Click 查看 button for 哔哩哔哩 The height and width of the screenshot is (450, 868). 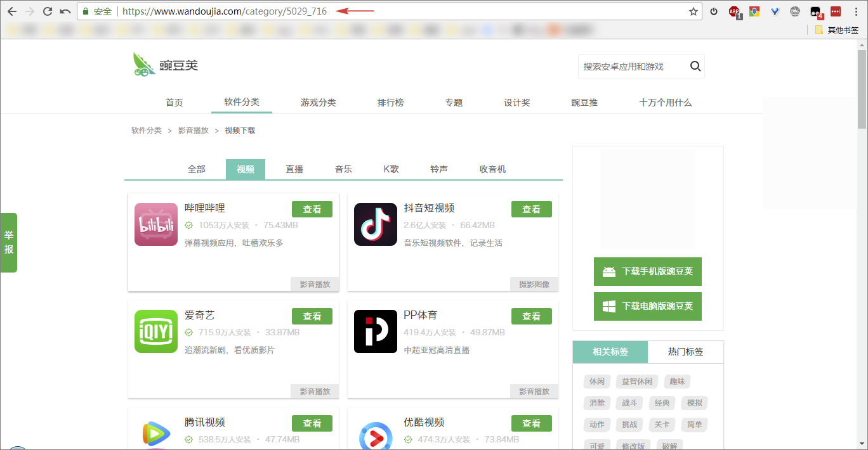click(312, 209)
